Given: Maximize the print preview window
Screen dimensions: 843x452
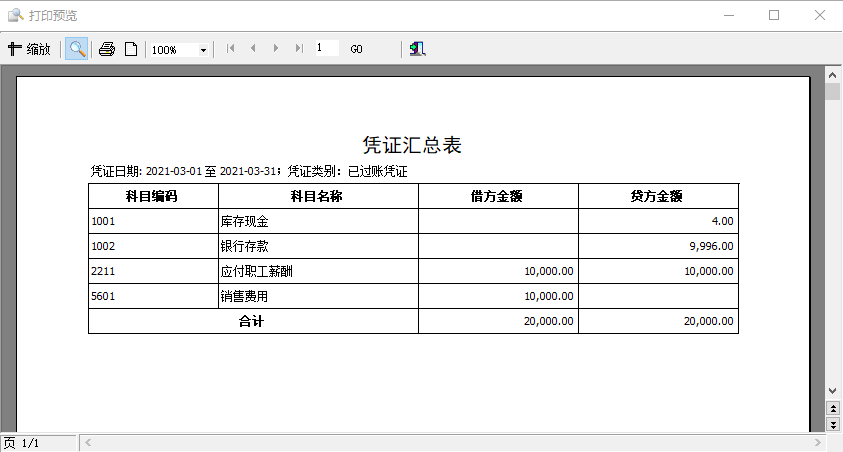Looking at the screenshot, I should [773, 15].
